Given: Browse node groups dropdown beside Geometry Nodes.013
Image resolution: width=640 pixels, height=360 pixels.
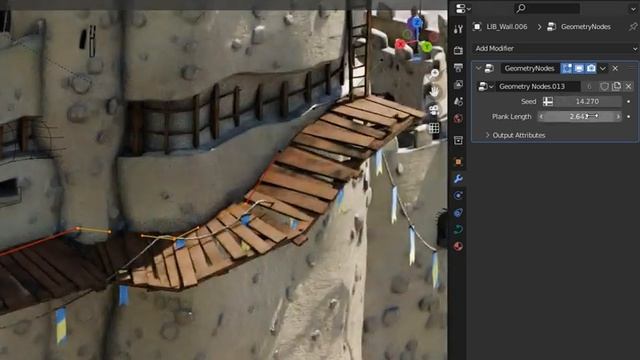Looking at the screenshot, I should click(x=485, y=86).
